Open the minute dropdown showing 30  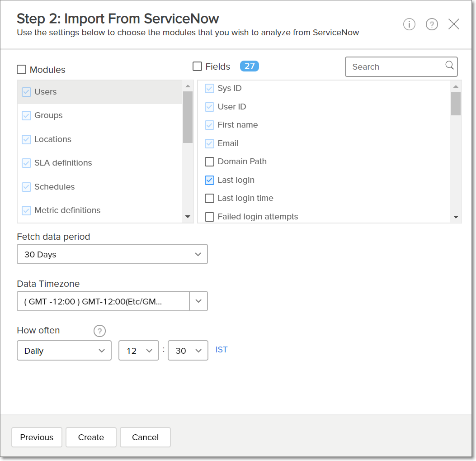[x=188, y=350]
